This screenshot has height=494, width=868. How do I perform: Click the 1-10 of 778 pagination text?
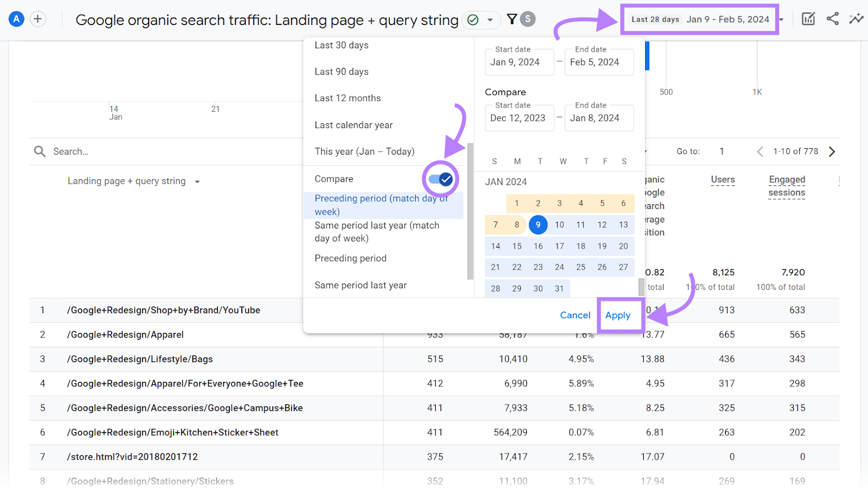pyautogui.click(x=795, y=151)
